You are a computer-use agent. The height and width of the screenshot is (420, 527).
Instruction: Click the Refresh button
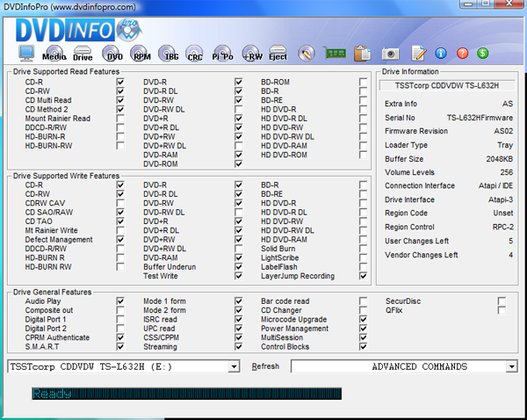click(265, 366)
